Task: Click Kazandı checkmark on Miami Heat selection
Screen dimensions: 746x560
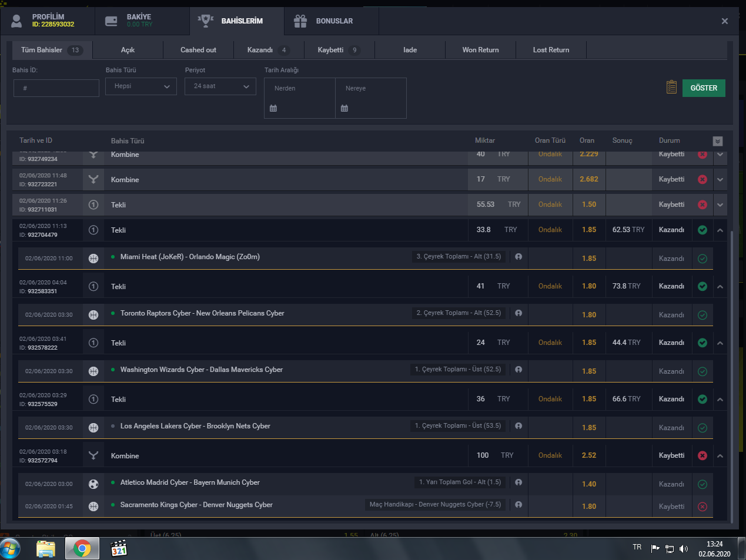Action: tap(702, 259)
